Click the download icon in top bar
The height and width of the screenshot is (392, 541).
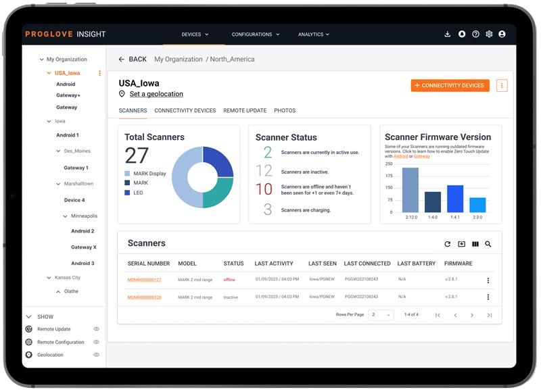coord(448,34)
